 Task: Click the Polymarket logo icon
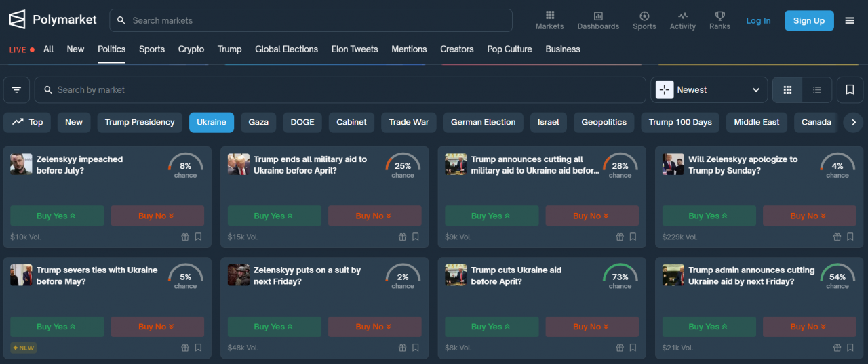17,20
